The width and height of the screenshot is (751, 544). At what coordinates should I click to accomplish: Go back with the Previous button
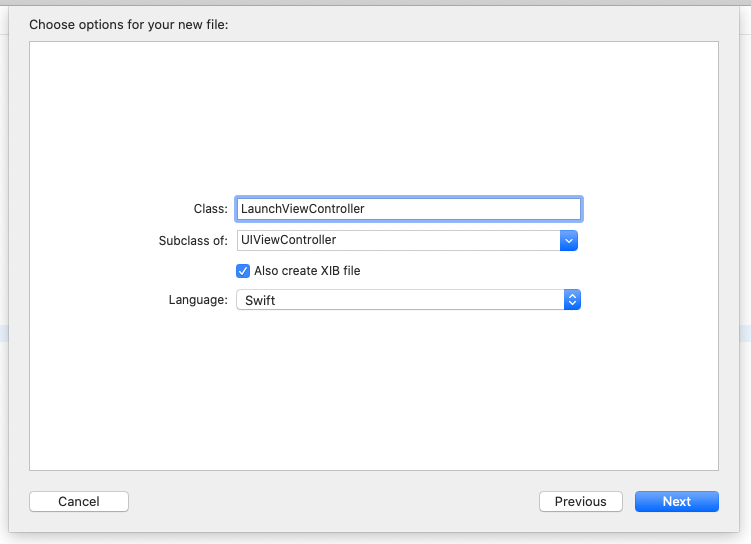(x=580, y=501)
